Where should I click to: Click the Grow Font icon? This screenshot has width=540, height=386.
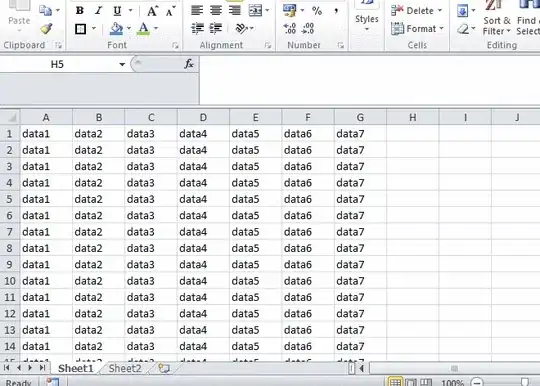pyautogui.click(x=152, y=11)
